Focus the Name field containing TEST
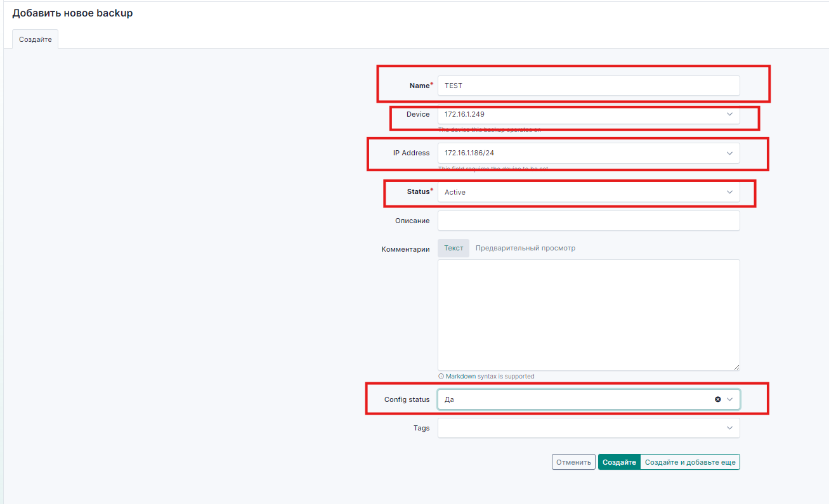The height and width of the screenshot is (504, 829). (587, 86)
